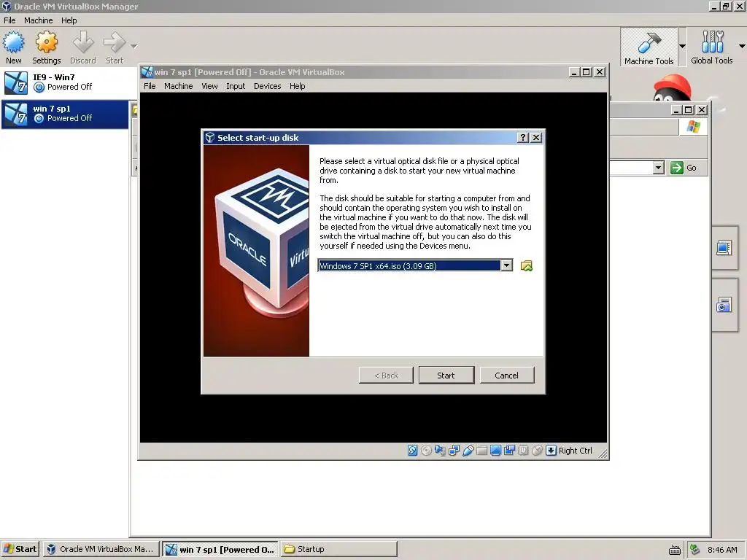Click the browse optical disk file folder icon
Viewport: 747px width, 560px height.
527,266
